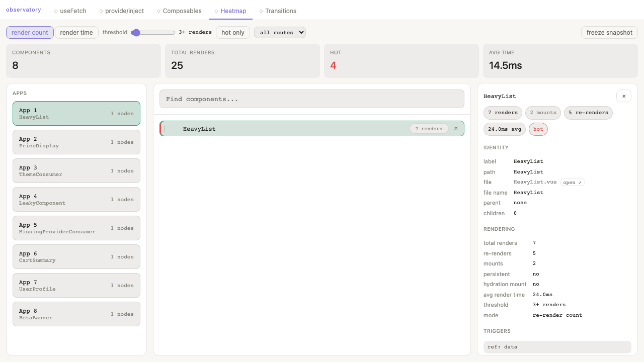The image size is (644, 362).
Task: Click the HeavyList component row
Action: [x=292, y=129]
